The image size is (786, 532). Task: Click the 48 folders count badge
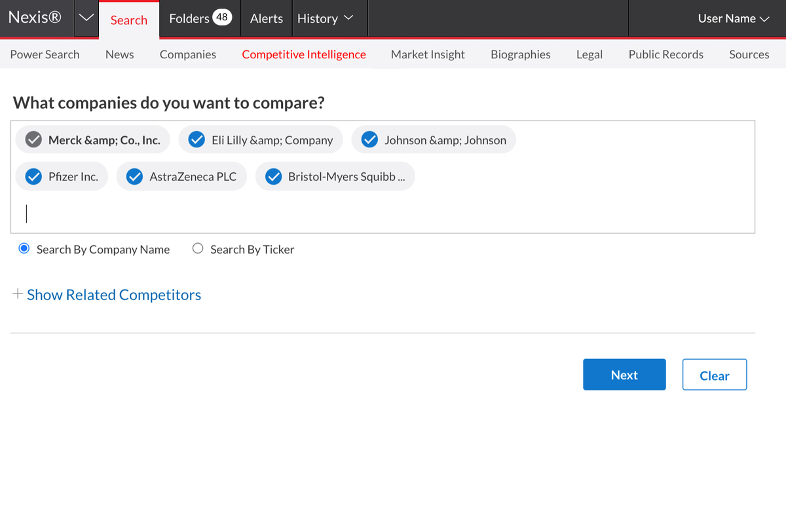point(222,18)
